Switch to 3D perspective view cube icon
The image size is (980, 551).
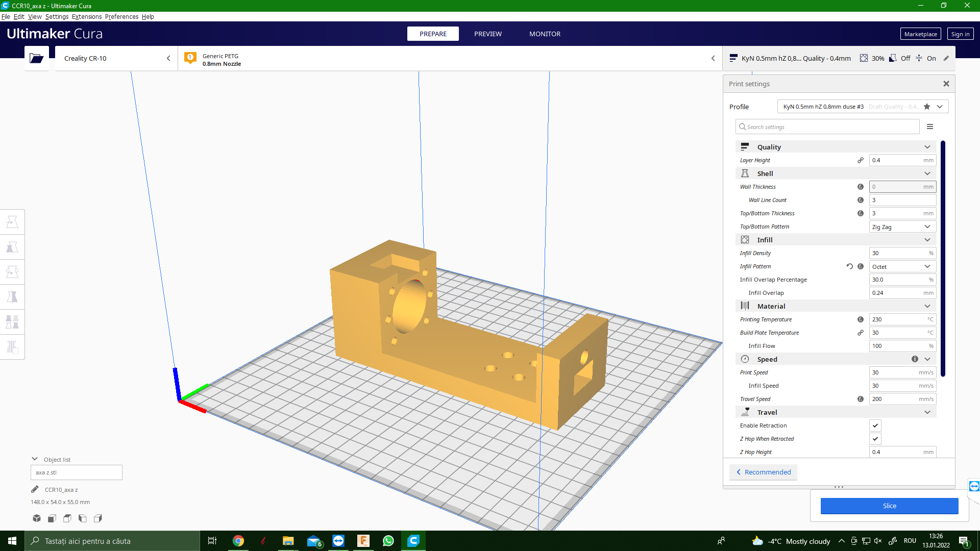[37, 518]
